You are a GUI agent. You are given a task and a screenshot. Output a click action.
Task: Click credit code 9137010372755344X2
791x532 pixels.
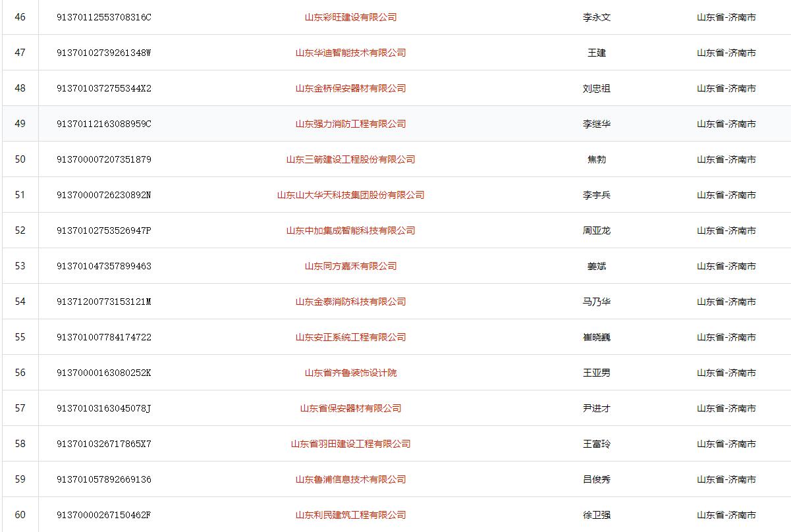(104, 88)
